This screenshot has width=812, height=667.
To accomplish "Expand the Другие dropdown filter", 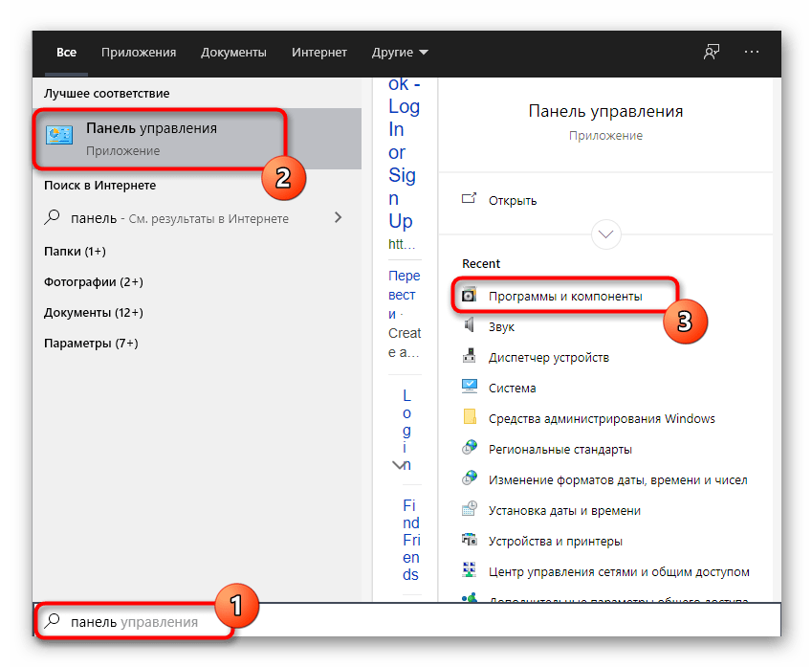I will (401, 52).
